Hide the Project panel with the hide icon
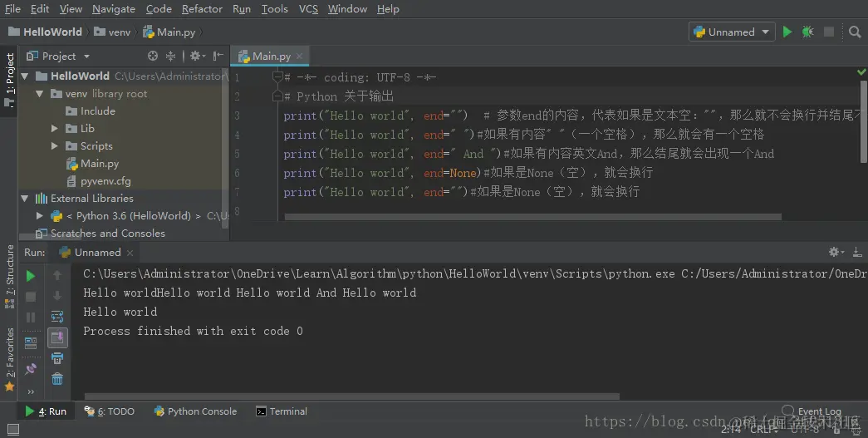868x438 pixels. tap(218, 56)
